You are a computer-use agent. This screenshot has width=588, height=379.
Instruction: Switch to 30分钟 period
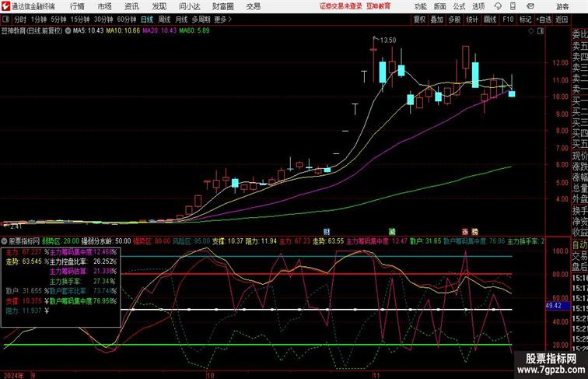[103, 19]
